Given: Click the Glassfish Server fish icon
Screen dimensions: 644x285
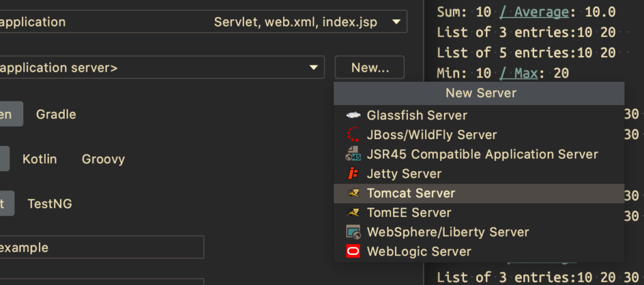Looking at the screenshot, I should click(353, 115).
